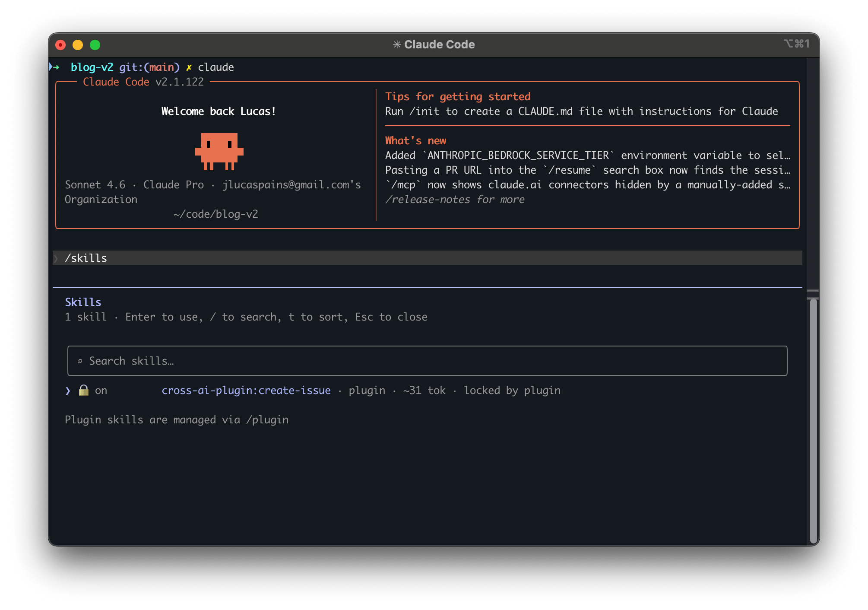Click the magnifier icon in the search box
The height and width of the screenshot is (610, 868).
pos(80,361)
